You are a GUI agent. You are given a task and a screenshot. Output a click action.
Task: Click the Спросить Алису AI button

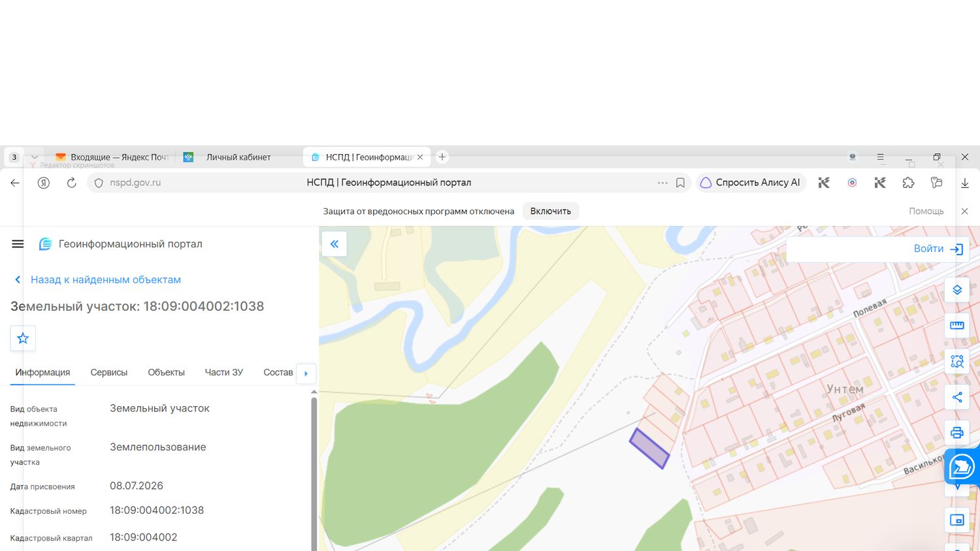(751, 183)
